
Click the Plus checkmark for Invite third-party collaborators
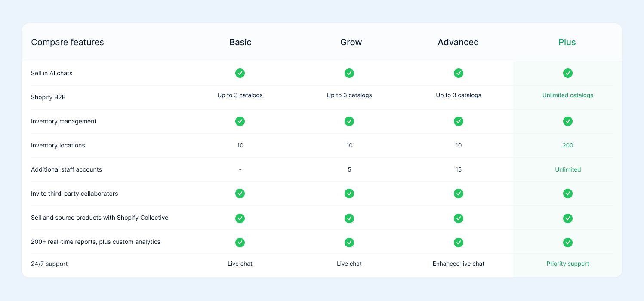pos(568,193)
